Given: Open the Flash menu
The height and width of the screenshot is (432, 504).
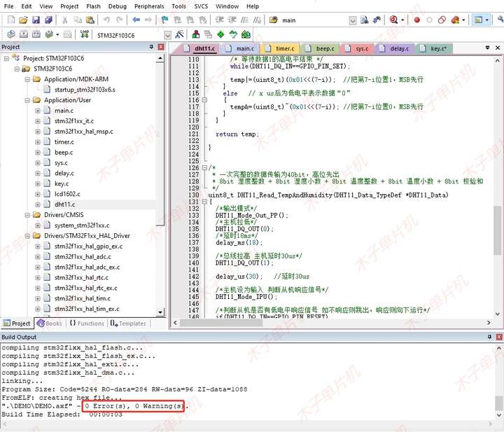Looking at the screenshot, I should point(94,6).
